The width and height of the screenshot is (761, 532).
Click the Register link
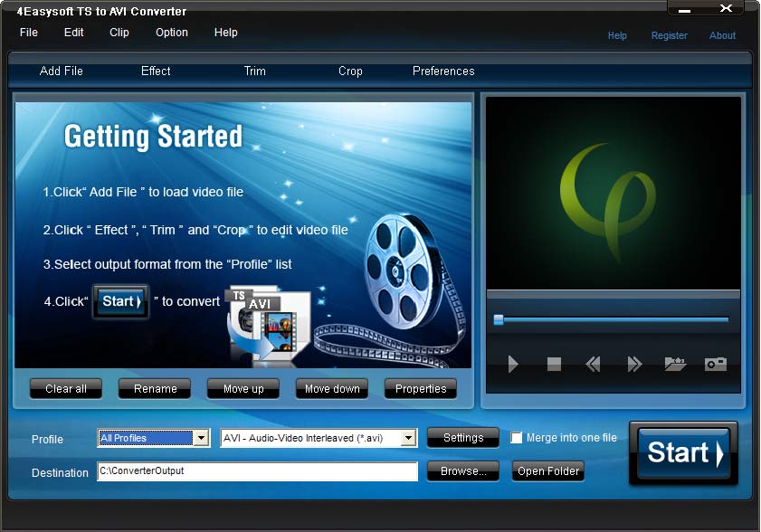pyautogui.click(x=669, y=35)
